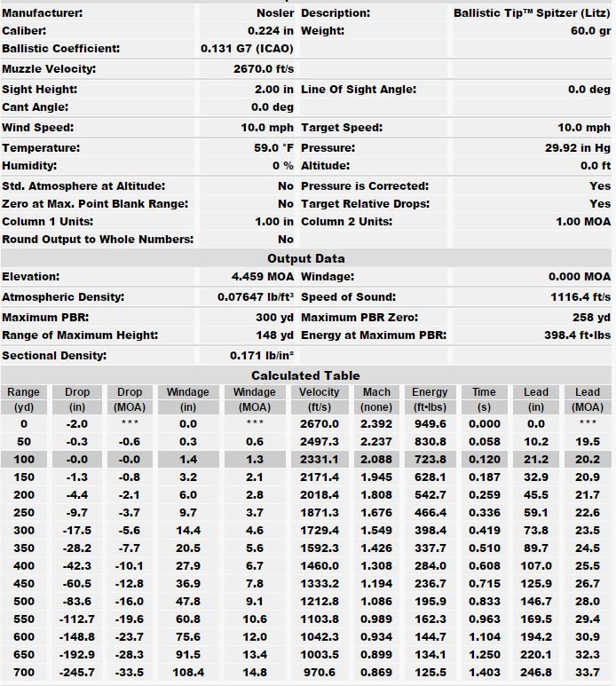Select Column 1 Units value 1.00 in

274,222
